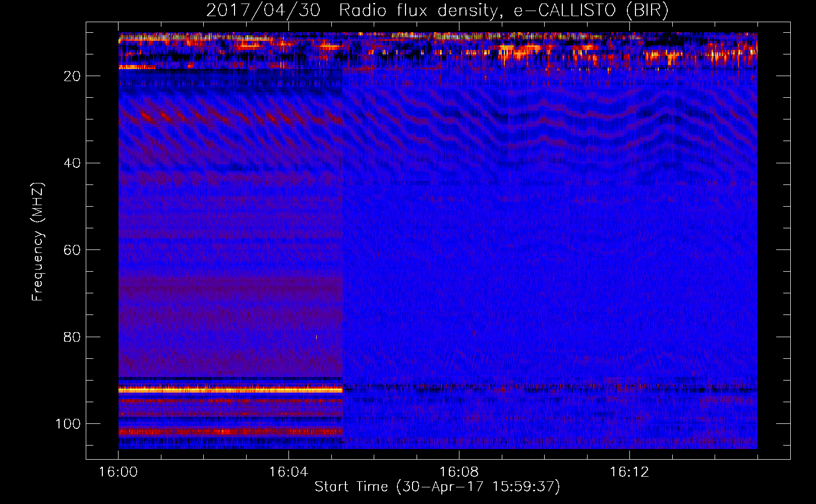Click the '20' frequency tick label

click(72, 76)
